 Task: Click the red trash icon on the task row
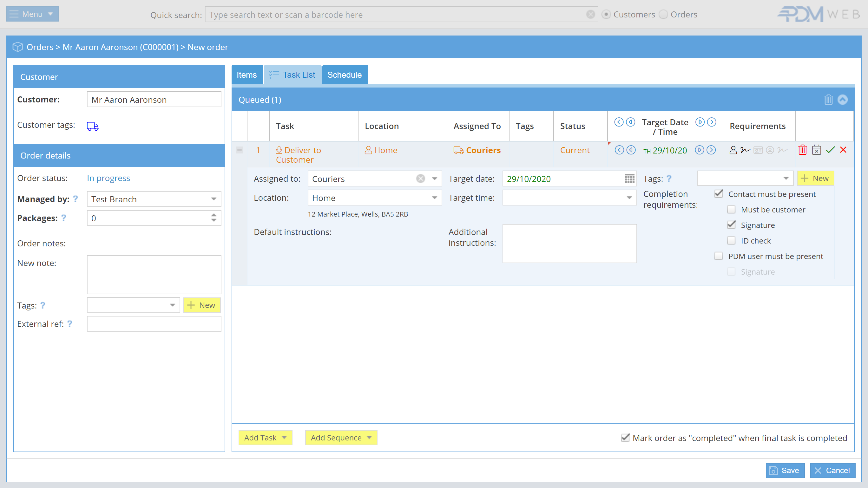(x=802, y=150)
